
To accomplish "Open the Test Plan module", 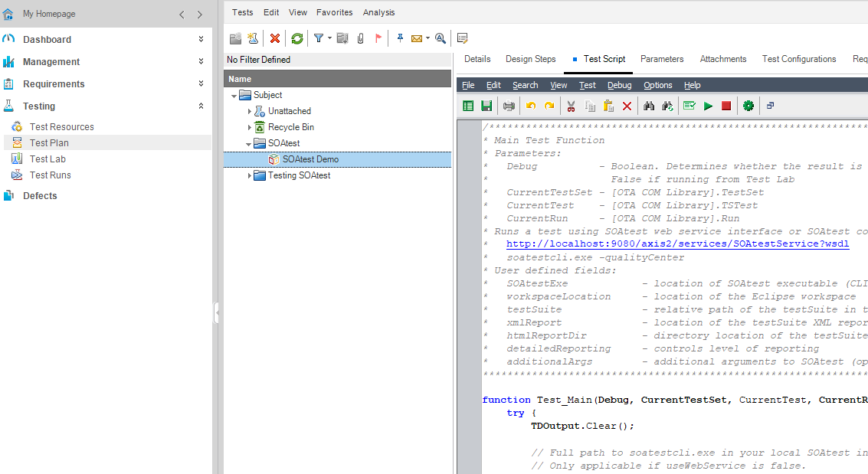I will point(49,142).
